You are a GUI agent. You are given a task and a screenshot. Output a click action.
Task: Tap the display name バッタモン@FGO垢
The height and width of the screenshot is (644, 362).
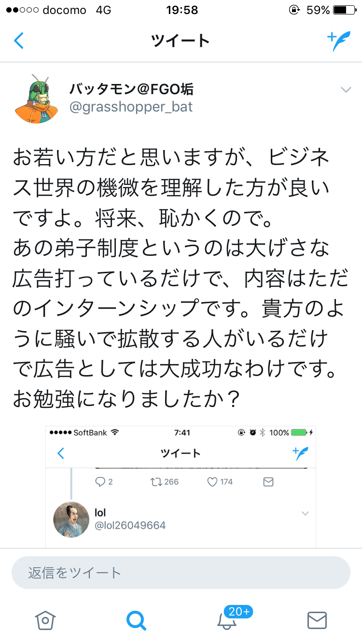[131, 89]
